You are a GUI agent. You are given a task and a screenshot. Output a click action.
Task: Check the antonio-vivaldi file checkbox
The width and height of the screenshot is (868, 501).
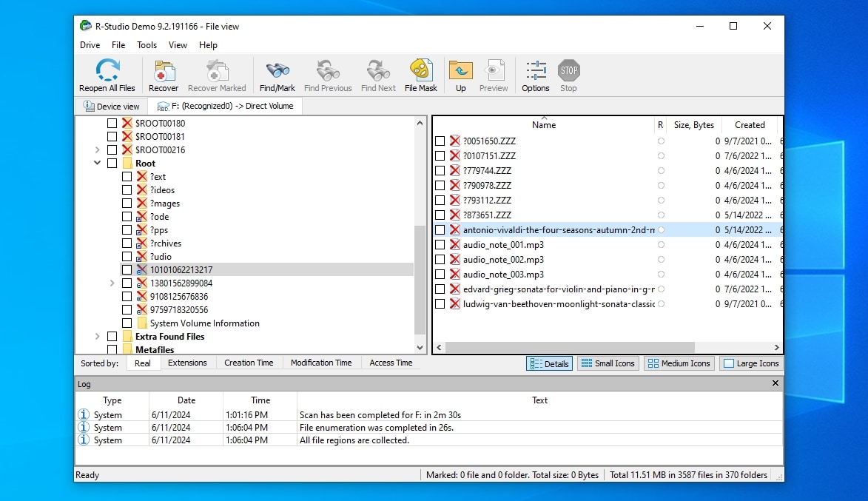point(440,229)
